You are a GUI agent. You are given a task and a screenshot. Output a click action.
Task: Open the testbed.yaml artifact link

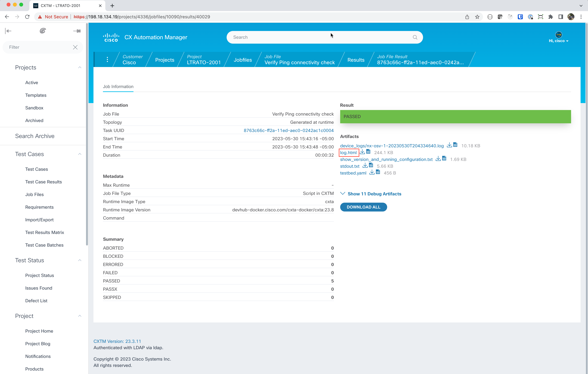(x=353, y=173)
